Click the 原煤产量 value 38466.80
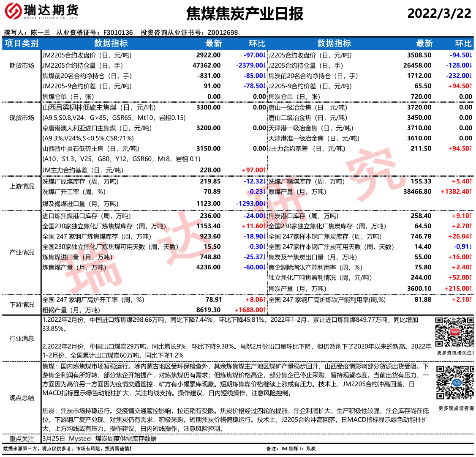Screen dimensions: 476x457 [417, 192]
